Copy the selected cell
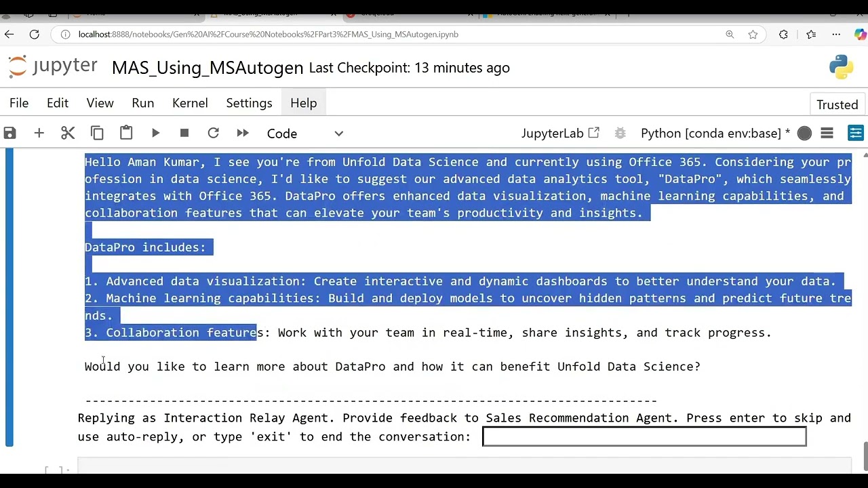Image resolution: width=868 pixels, height=488 pixels. point(97,133)
